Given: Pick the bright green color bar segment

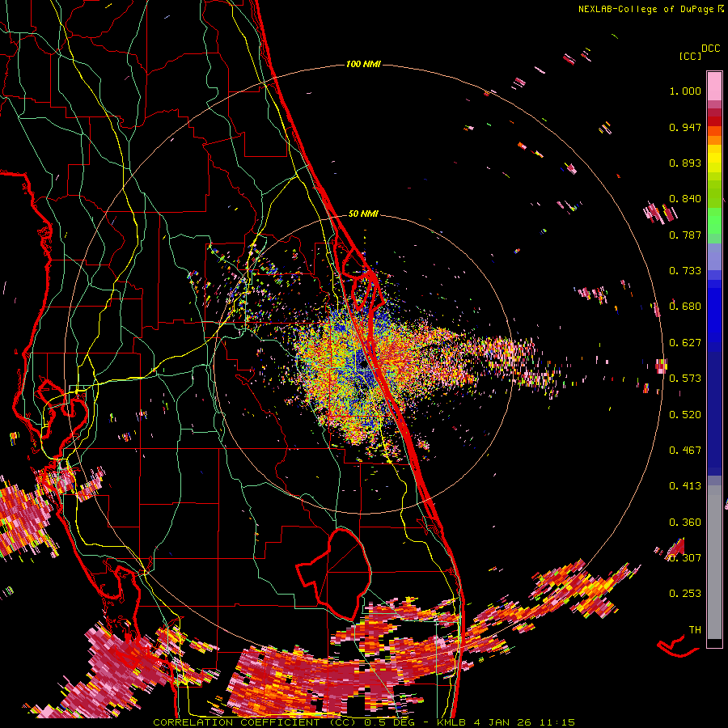Looking at the screenshot, I should [x=714, y=221].
